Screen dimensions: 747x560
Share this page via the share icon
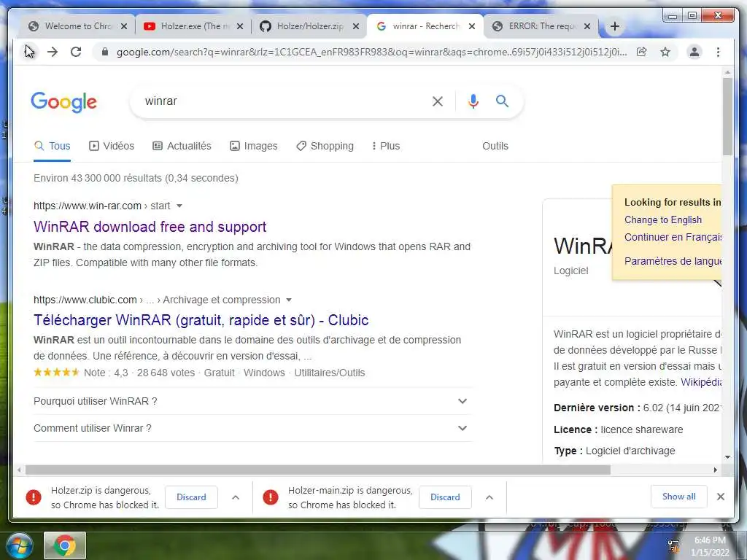642,52
